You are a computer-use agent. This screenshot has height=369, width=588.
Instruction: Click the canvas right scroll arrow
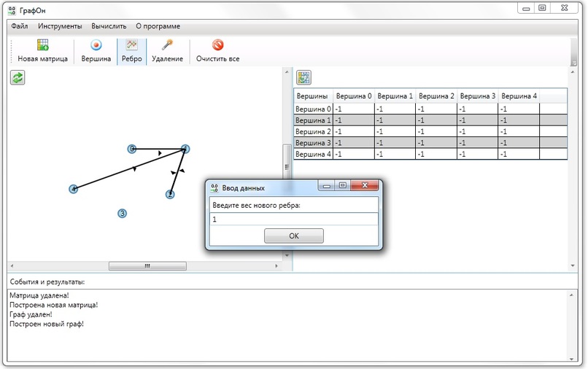(x=276, y=266)
